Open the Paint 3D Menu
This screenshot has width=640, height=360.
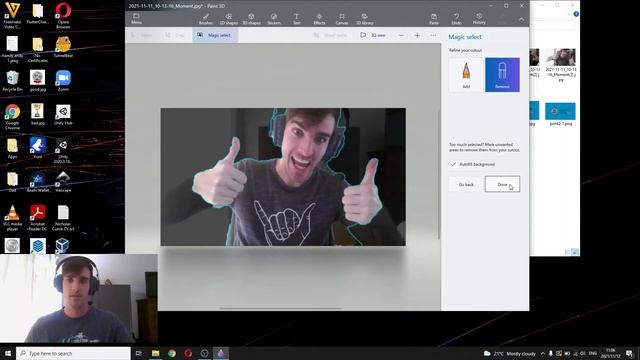coord(136,19)
